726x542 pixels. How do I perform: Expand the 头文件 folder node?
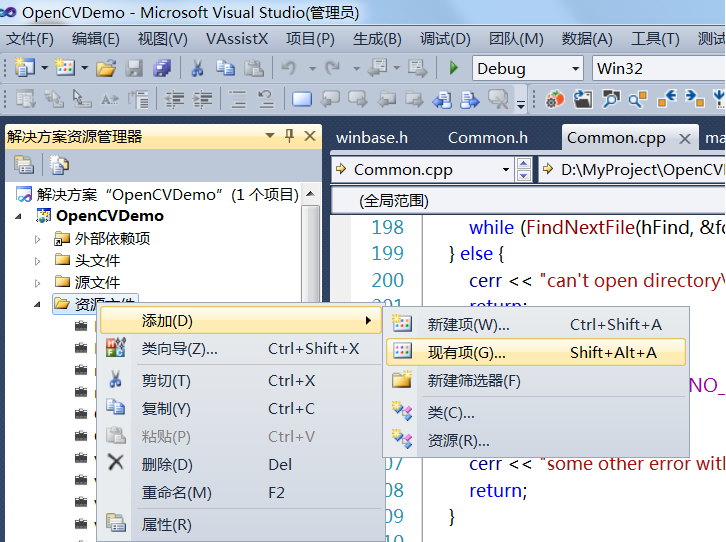tap(38, 261)
